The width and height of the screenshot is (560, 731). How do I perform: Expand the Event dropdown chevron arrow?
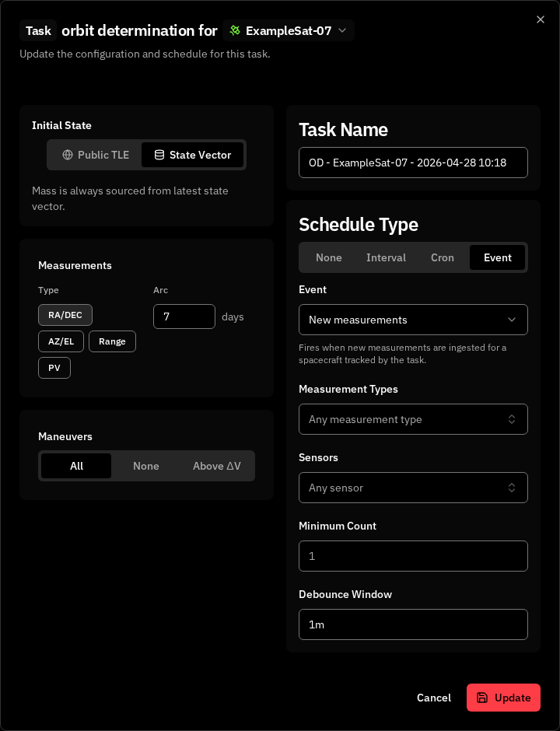(x=512, y=320)
